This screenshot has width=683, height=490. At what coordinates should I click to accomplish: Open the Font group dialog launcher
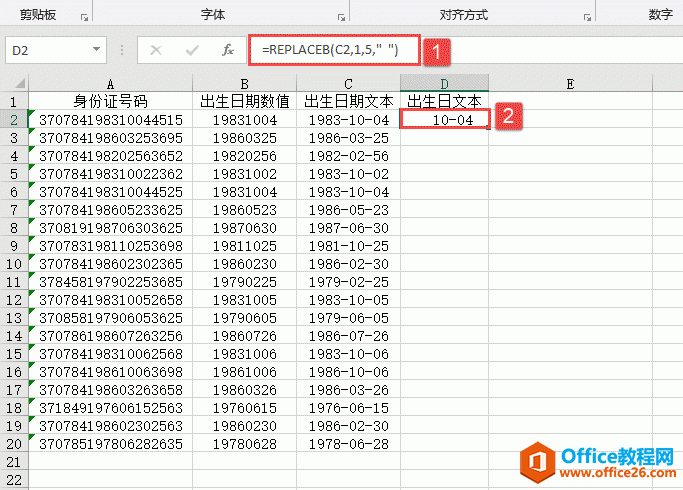click(x=342, y=17)
